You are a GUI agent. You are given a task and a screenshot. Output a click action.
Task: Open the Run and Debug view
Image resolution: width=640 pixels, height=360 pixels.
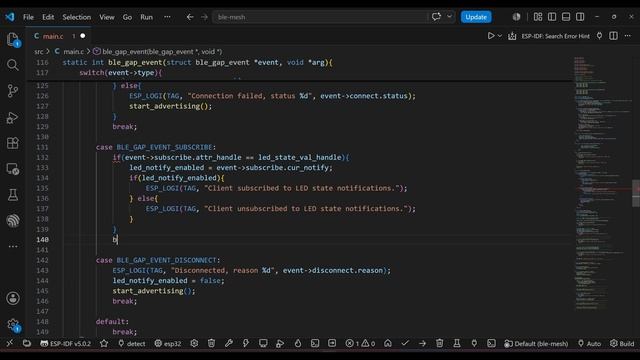[13, 117]
